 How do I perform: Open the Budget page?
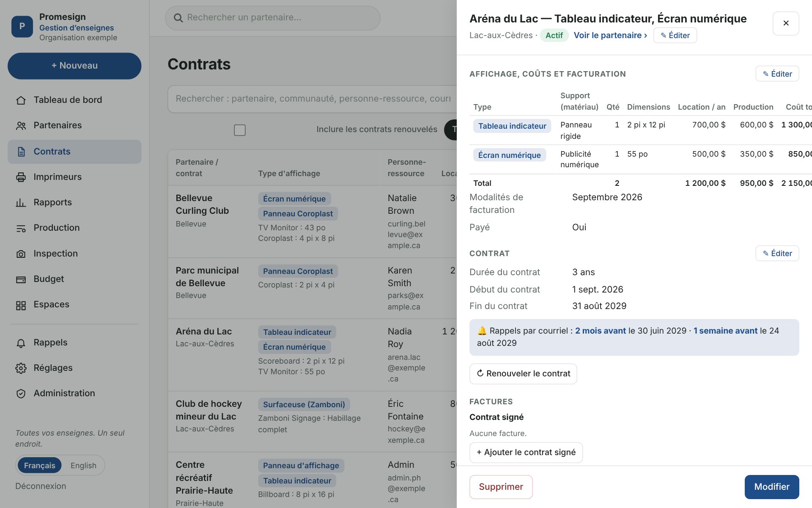[74, 279]
